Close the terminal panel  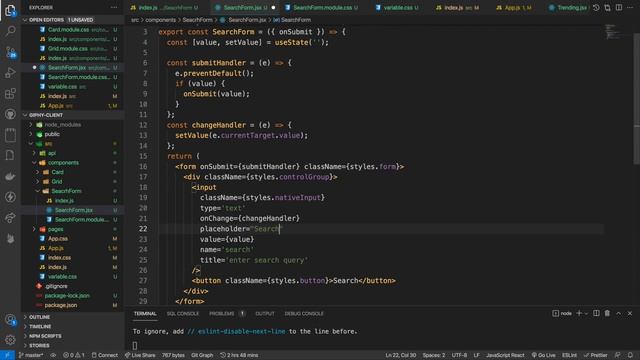pyautogui.click(x=630, y=313)
